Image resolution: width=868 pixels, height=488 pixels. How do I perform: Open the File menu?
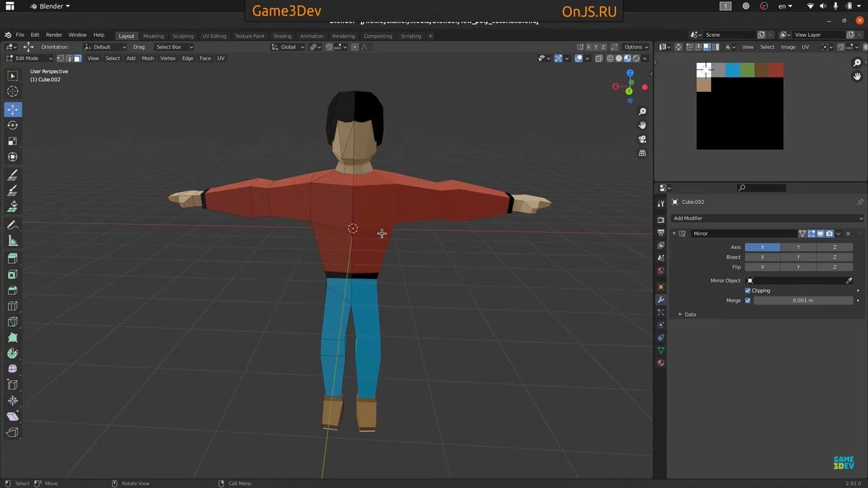coord(20,35)
